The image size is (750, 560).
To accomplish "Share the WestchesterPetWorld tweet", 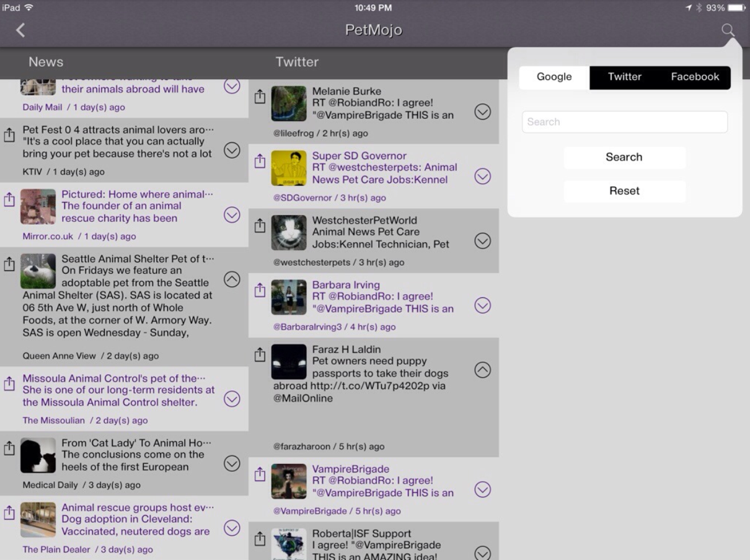I will click(x=260, y=225).
